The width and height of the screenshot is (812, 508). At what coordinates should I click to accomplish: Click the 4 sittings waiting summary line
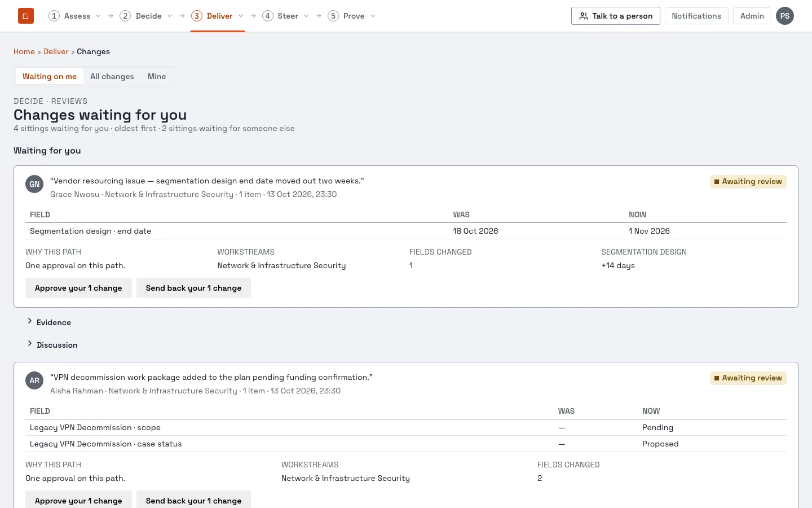coord(154,128)
